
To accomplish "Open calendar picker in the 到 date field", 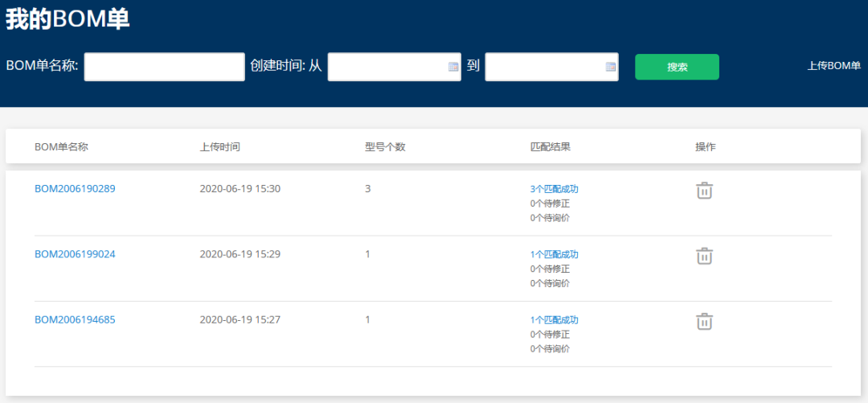I will [610, 67].
